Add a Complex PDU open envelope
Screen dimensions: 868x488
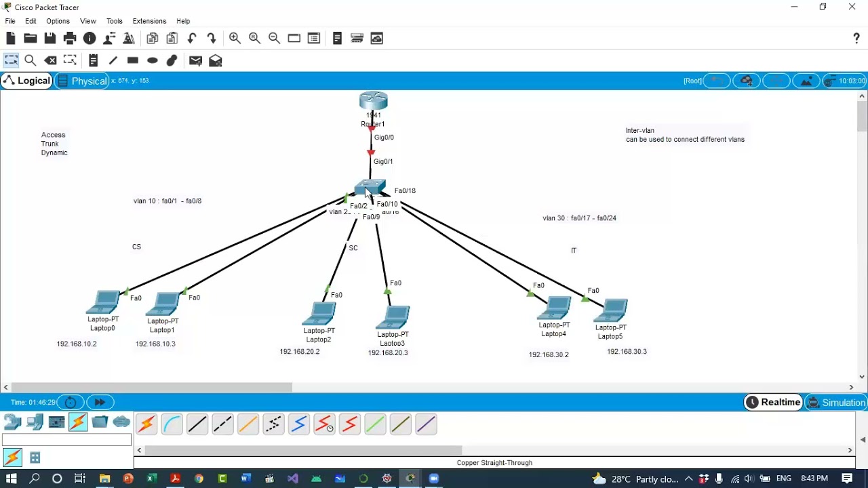coord(216,60)
